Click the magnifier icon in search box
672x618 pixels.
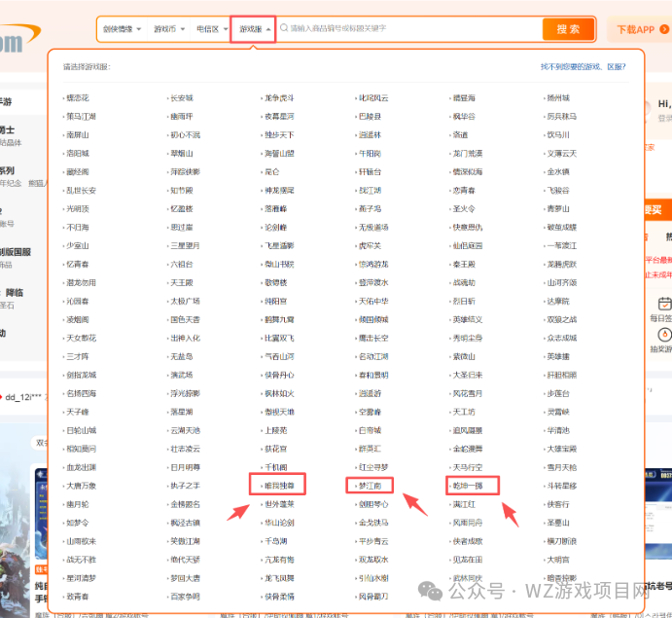[x=284, y=28]
